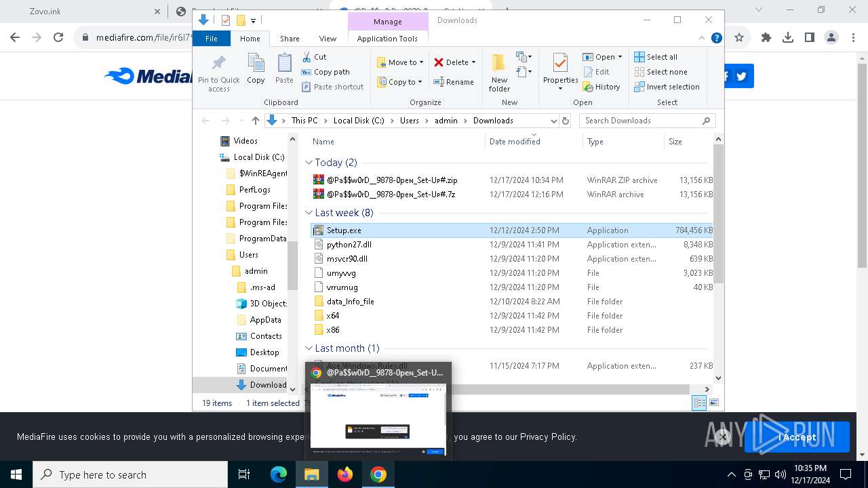Screen dimensions: 868x488
Task: Switch to Large icons view in status bar
Action: click(713, 403)
